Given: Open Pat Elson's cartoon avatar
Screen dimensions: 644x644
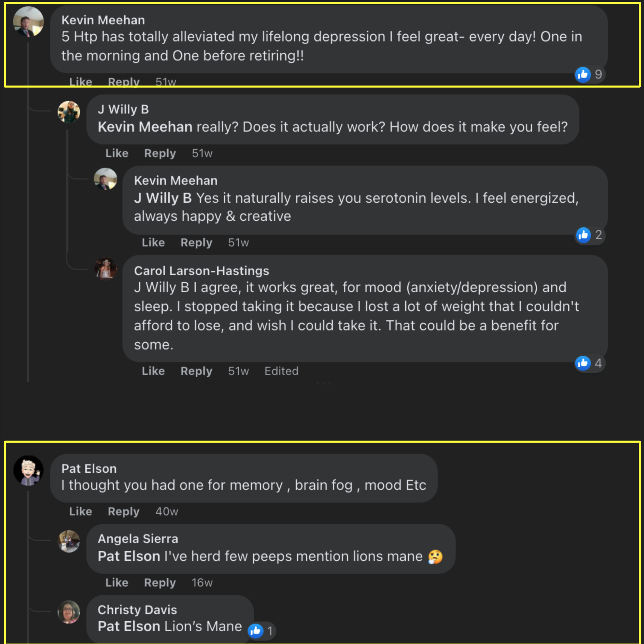Looking at the screenshot, I should click(x=28, y=470).
